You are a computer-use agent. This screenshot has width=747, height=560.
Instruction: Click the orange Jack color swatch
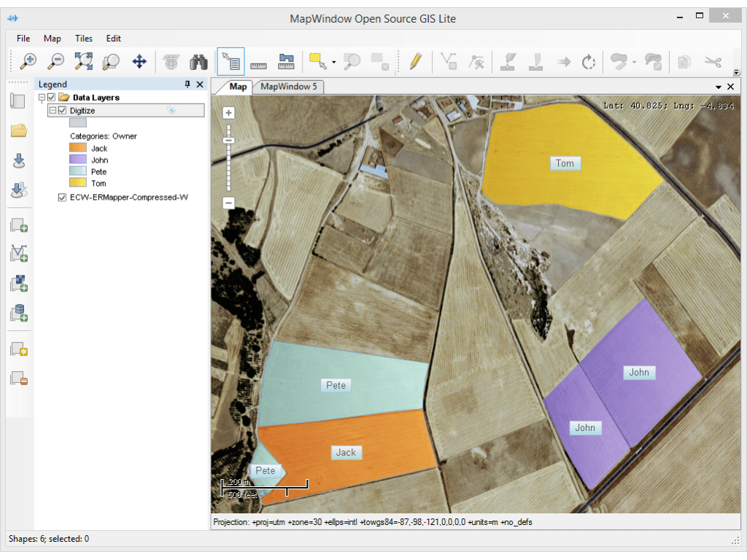[x=78, y=149]
